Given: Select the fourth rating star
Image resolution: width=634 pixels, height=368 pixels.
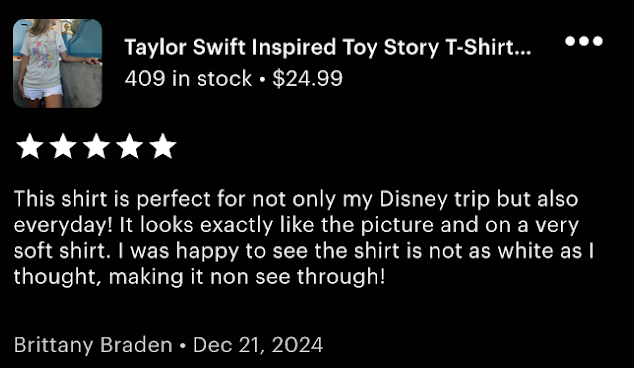Looking at the screenshot, I should coord(130,146).
